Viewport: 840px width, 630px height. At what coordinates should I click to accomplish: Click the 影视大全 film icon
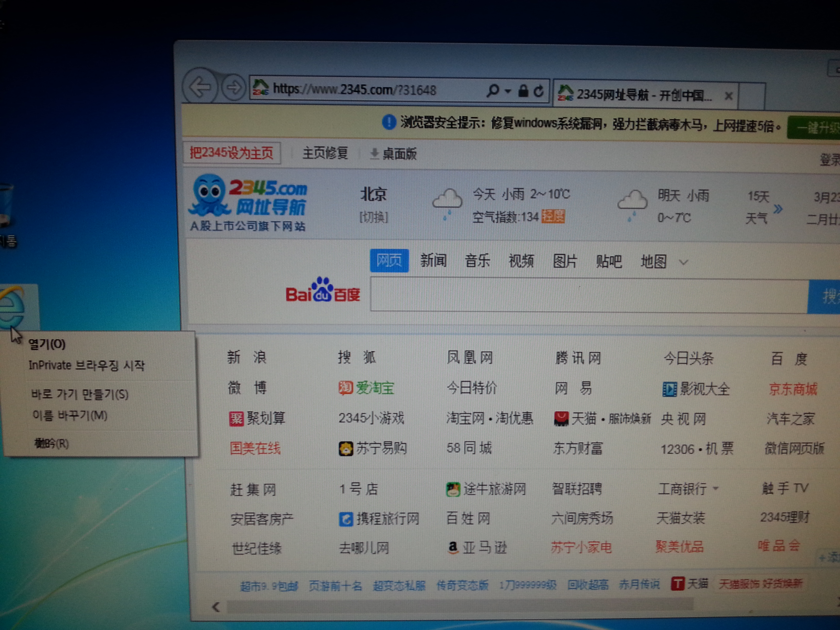pos(669,390)
